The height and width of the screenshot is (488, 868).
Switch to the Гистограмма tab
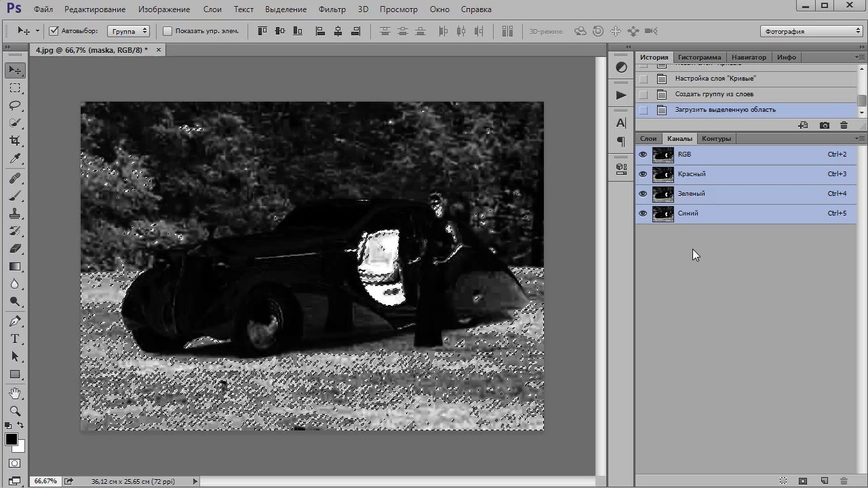click(699, 57)
